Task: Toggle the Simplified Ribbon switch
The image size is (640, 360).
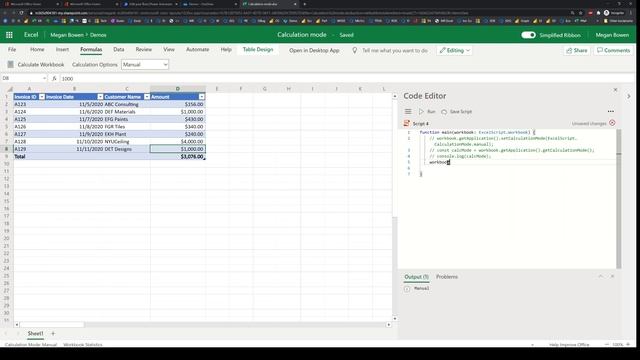Action: 528,35
